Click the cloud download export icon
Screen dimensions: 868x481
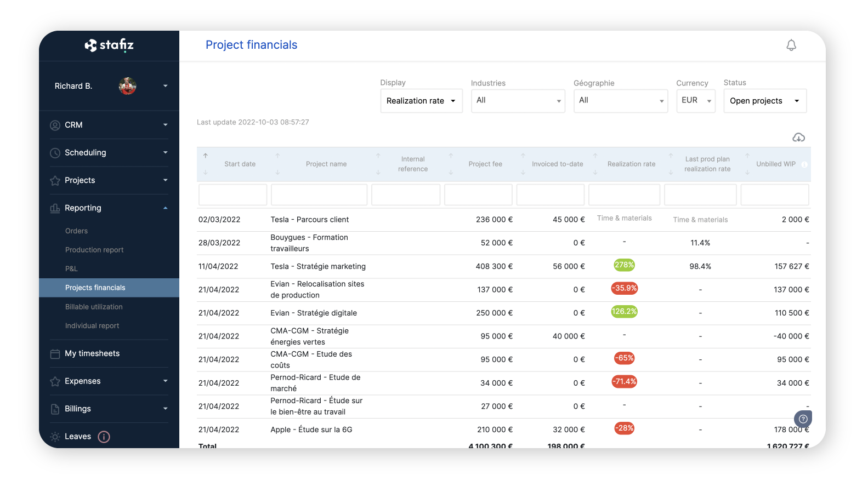tap(799, 138)
